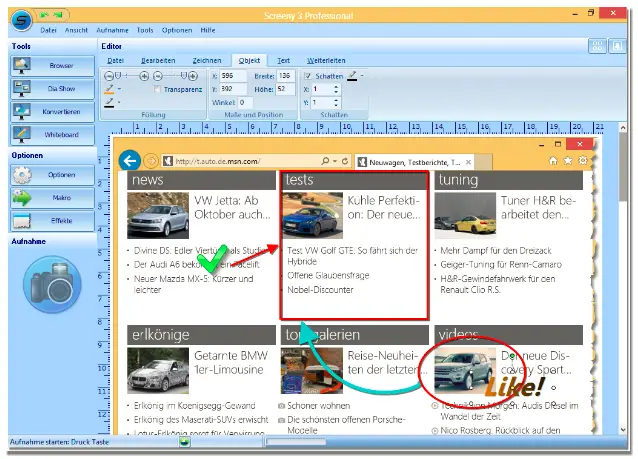Open the Tools main menu
The height and width of the screenshot is (459, 638).
pos(145,30)
